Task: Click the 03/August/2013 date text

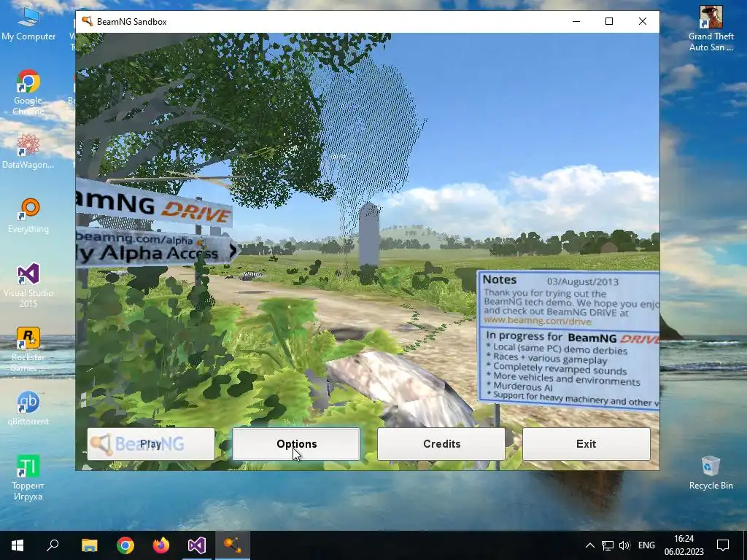Action: click(583, 282)
